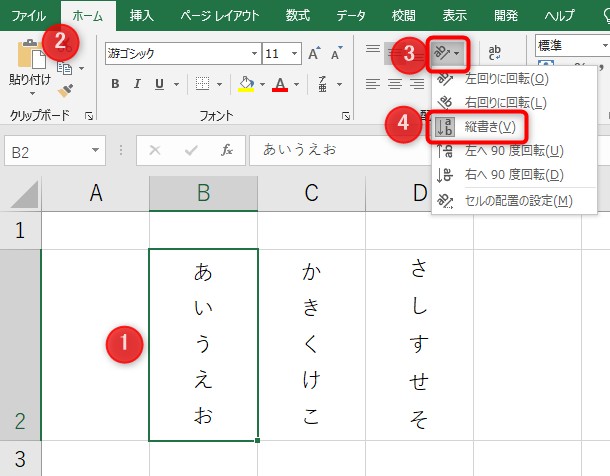Apply cell borders icon
Image resolution: width=610 pixels, height=476 pixels.
[202, 84]
